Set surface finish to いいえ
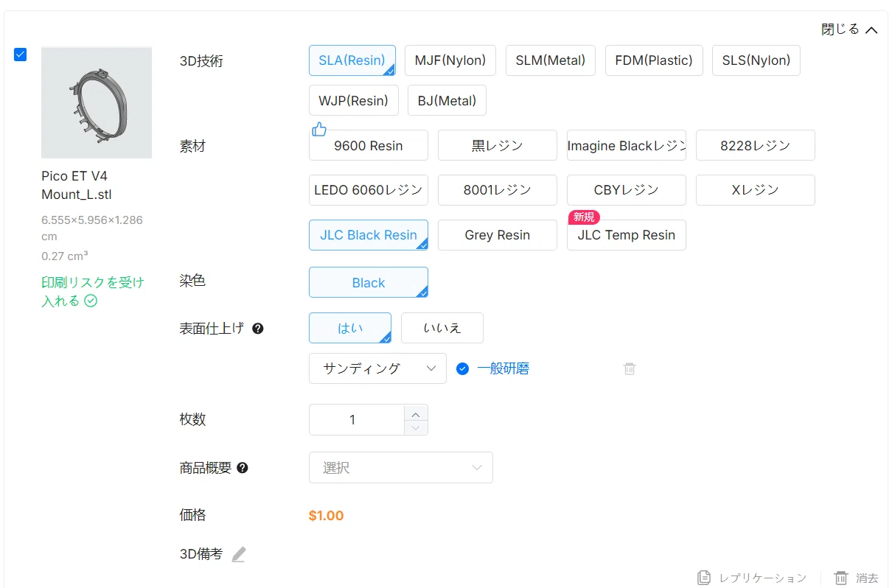 point(442,328)
